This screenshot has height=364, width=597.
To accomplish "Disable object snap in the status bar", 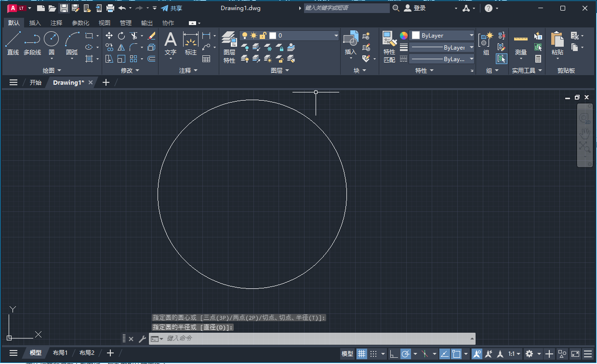I will point(456,353).
